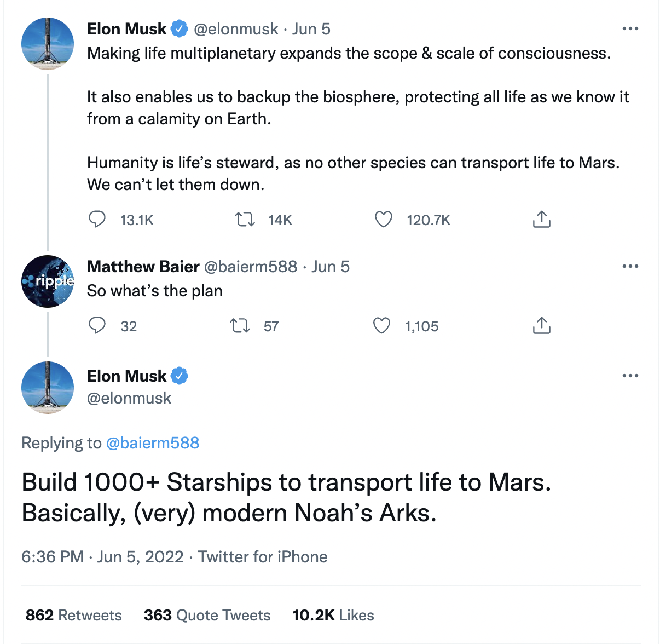View the 363 Quote Tweets
This screenshot has height=644, width=660.
coord(207,615)
